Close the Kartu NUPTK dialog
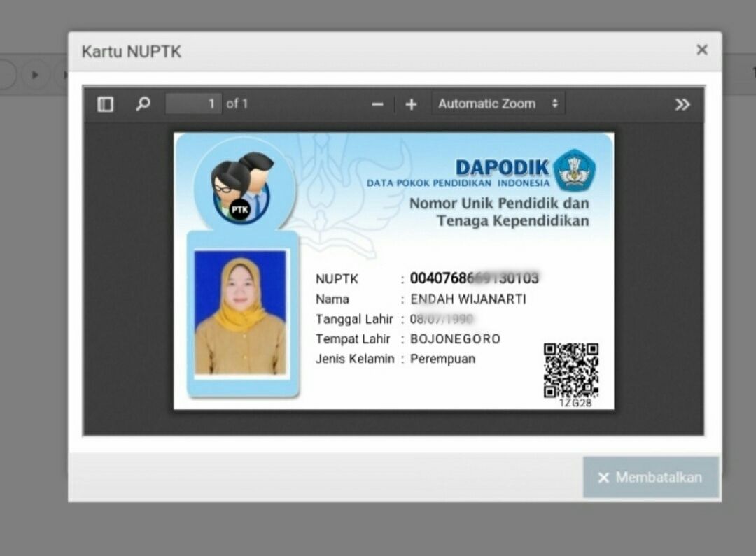This screenshot has height=556, width=756. click(701, 50)
